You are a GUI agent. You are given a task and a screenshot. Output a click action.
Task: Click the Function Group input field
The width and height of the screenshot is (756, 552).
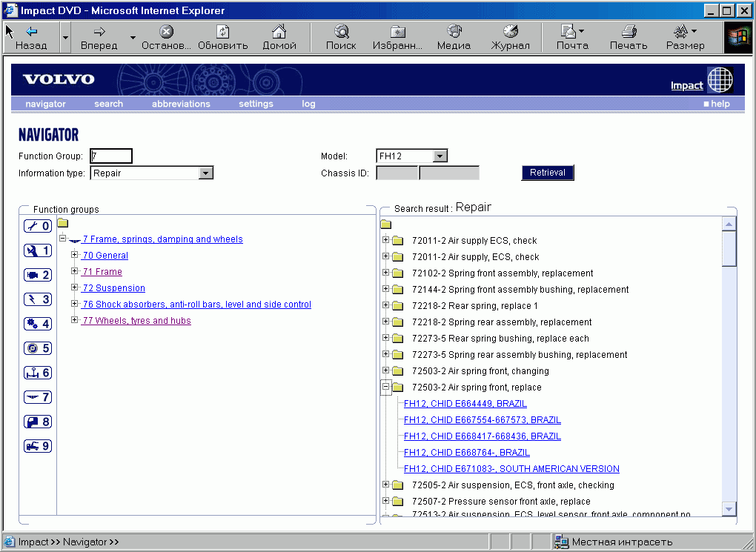[x=111, y=156]
